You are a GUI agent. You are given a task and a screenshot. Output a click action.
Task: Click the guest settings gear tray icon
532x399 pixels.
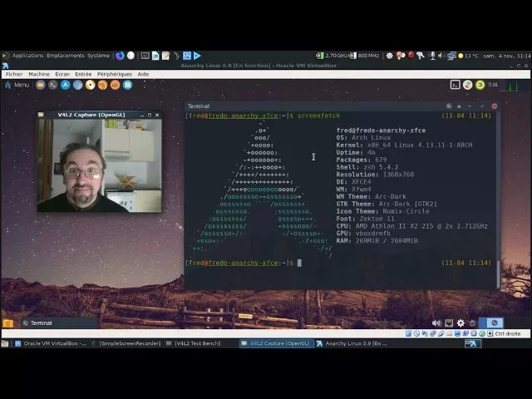(461, 323)
